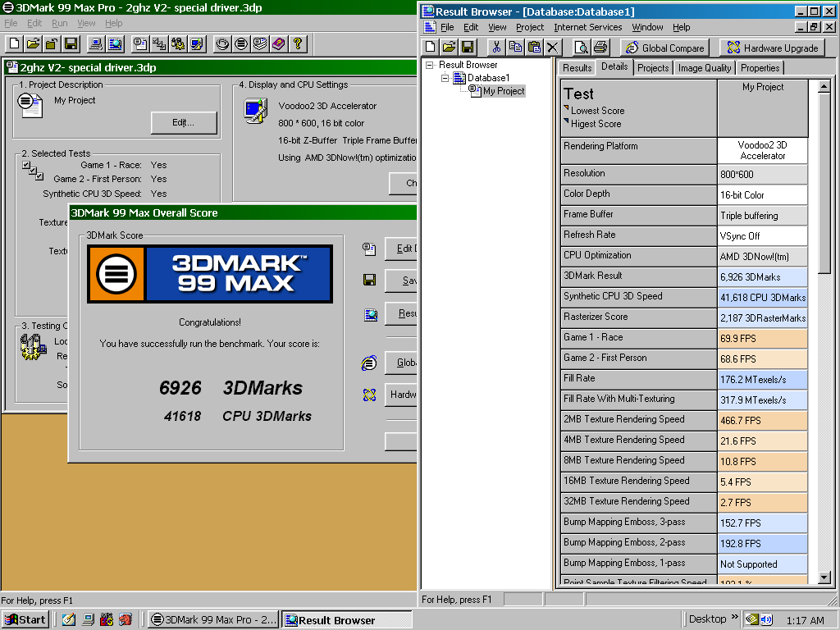
Task: Open result browser via magnifier toolbar icon
Action: (x=115, y=43)
